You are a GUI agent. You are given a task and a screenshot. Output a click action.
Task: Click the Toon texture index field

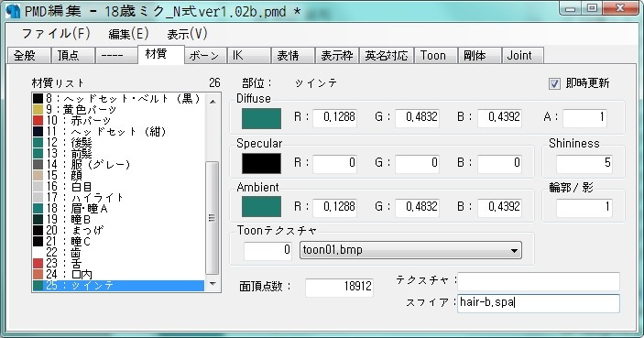click(267, 250)
